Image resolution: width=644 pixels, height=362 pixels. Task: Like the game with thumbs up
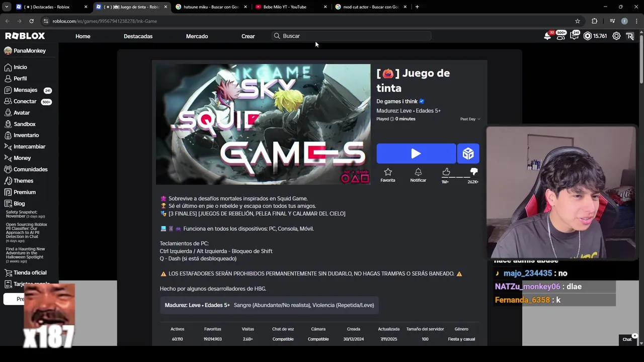click(446, 172)
